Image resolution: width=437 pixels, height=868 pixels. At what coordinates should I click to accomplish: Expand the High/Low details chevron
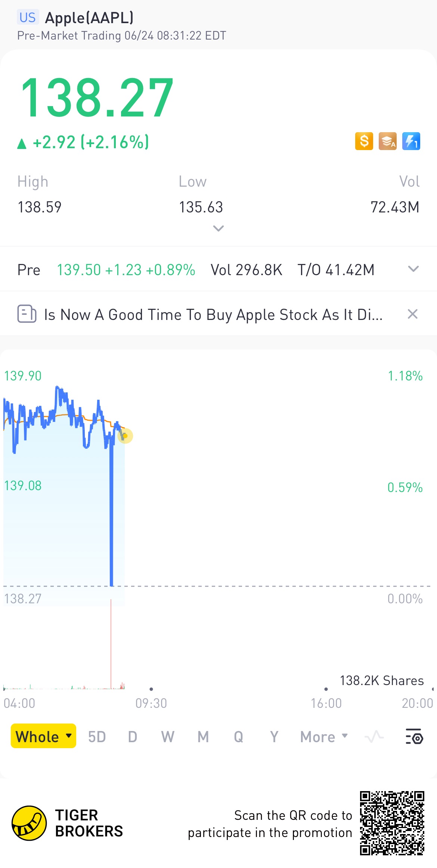(x=218, y=228)
